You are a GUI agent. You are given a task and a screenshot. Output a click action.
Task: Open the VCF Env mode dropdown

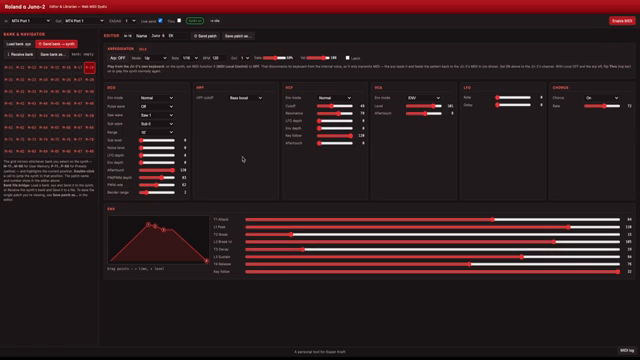[x=335, y=98]
